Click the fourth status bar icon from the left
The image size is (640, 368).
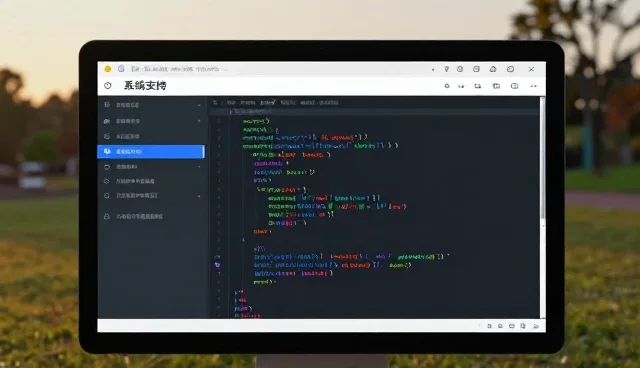coord(523,326)
